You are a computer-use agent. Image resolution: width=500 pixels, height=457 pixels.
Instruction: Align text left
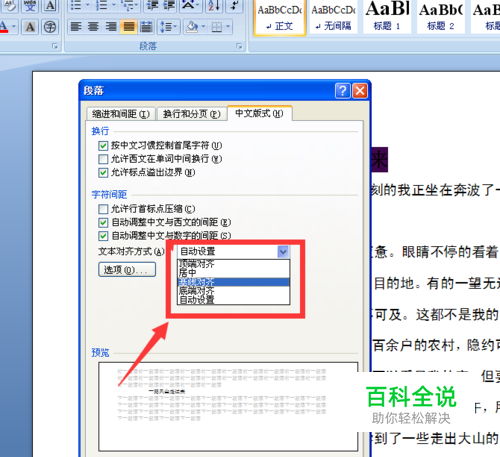pyautogui.click(x=76, y=27)
